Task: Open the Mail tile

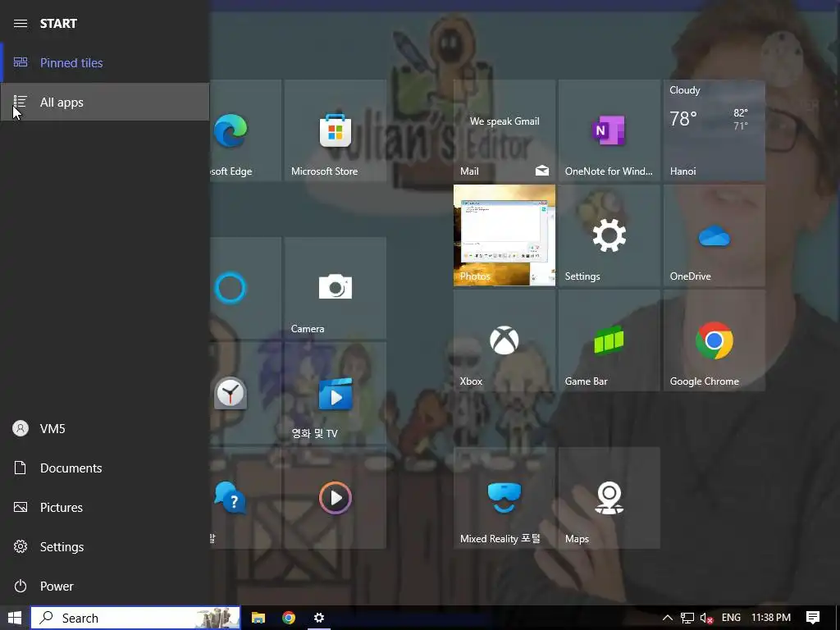Action: coord(504,130)
